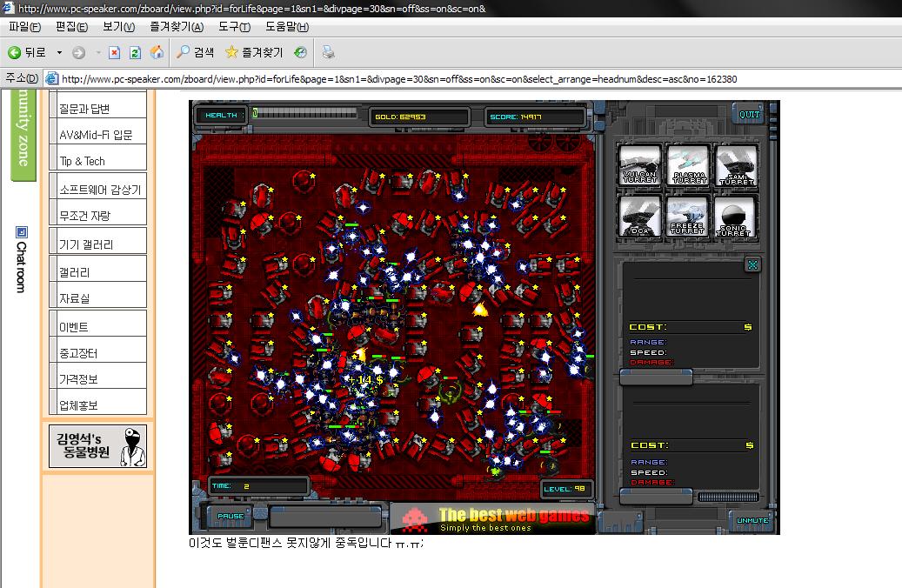Go to the Home page icon

click(157, 53)
